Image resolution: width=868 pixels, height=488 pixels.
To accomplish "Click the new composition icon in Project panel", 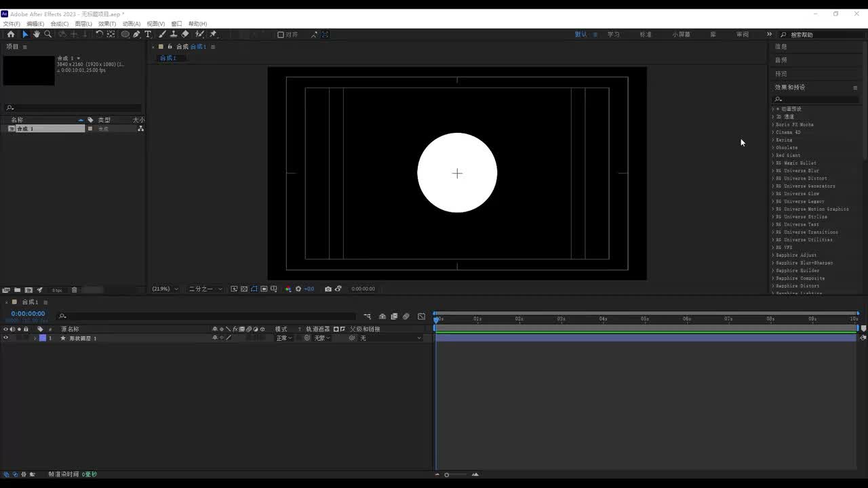I will (28, 290).
